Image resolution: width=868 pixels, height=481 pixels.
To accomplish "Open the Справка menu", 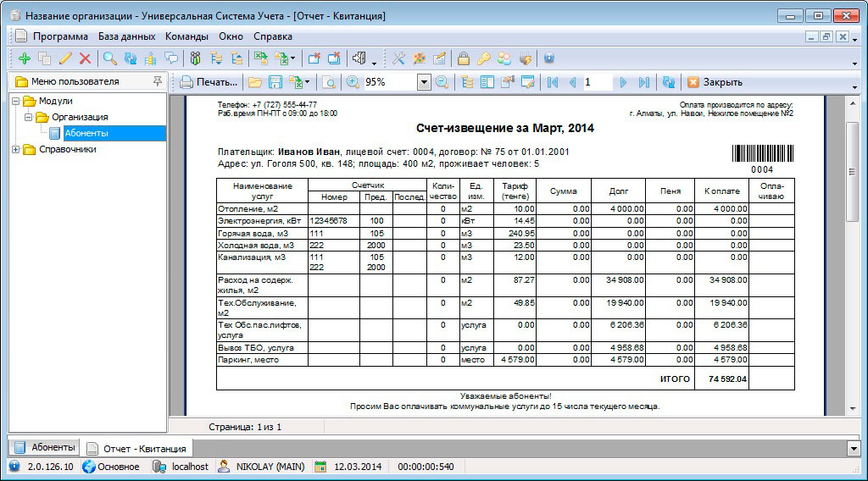I will coord(273,36).
